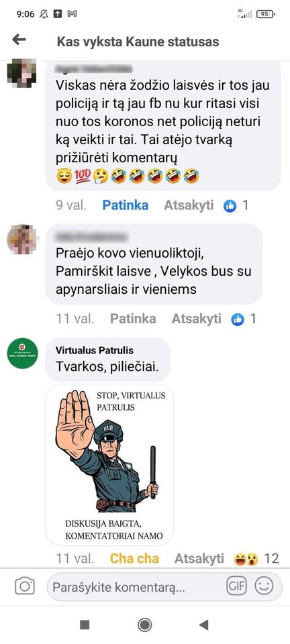This screenshot has width=290, height=644.
Task: Open the STOP Virtualus Patrulis image
Action: (109, 464)
